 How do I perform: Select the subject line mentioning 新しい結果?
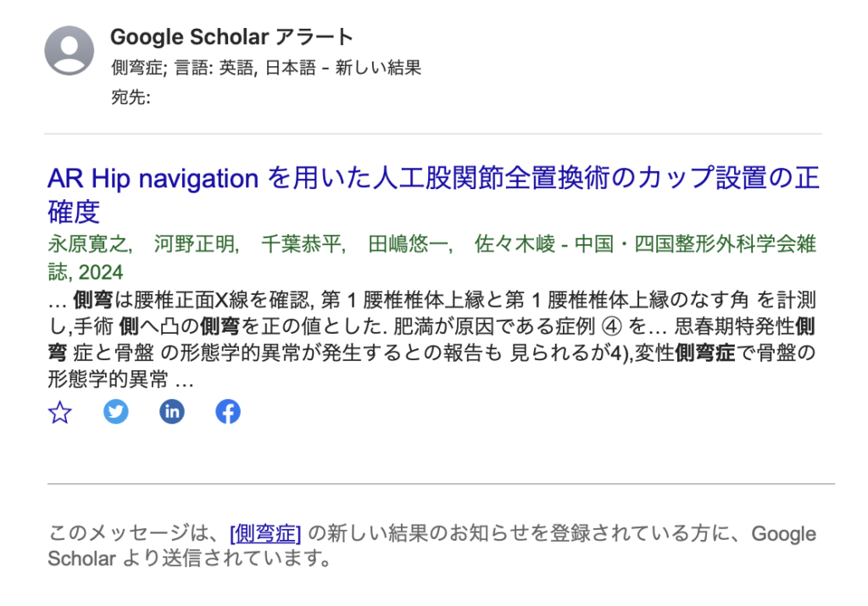pyautogui.click(x=266, y=68)
